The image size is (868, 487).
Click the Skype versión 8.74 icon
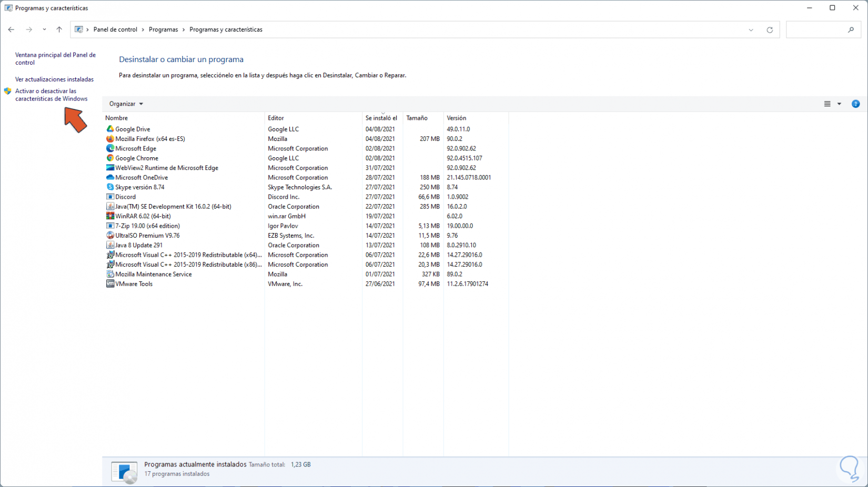110,187
